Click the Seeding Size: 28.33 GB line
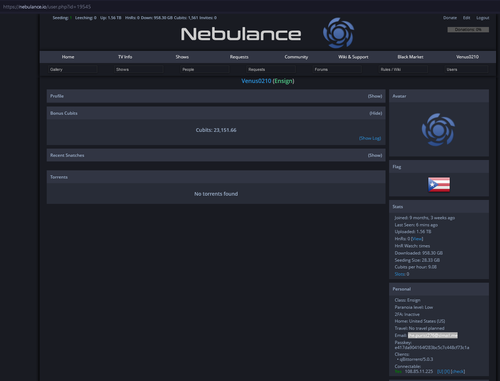500x381 pixels. coord(417,260)
